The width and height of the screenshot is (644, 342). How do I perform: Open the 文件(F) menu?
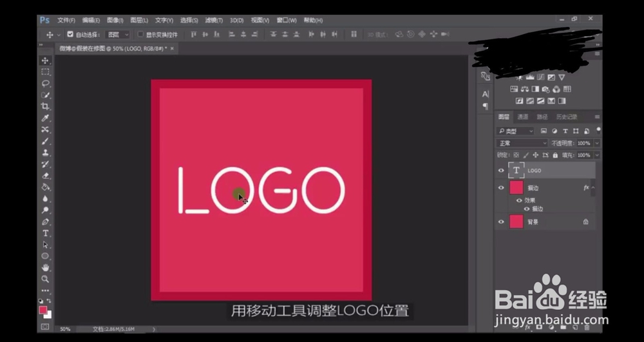pos(66,20)
